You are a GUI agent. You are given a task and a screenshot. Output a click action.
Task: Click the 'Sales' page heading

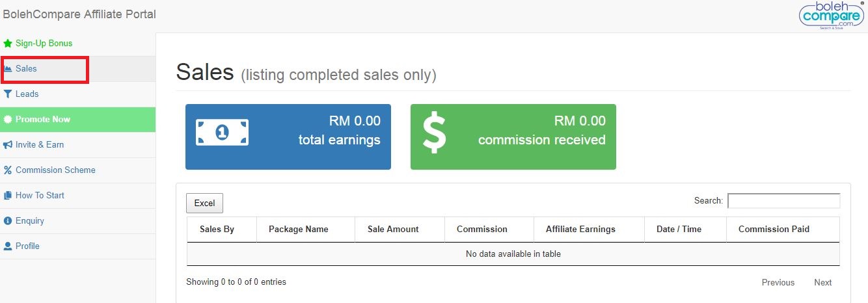click(x=205, y=72)
